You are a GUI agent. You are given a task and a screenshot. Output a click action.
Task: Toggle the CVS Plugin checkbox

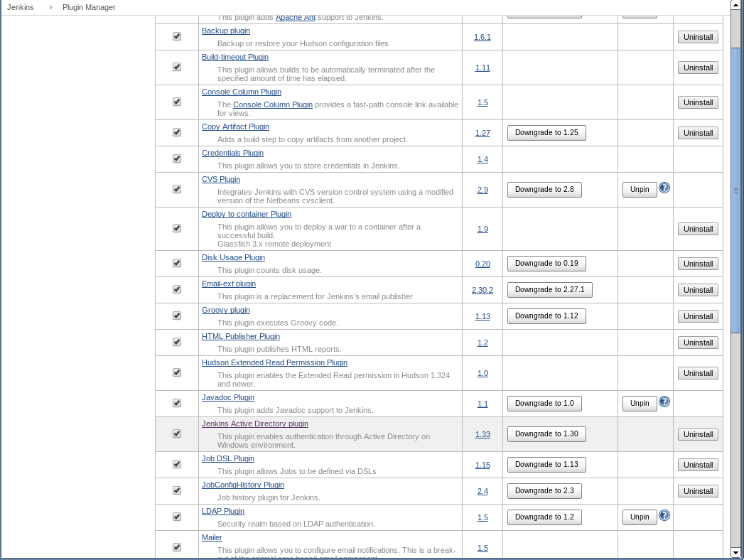click(177, 189)
